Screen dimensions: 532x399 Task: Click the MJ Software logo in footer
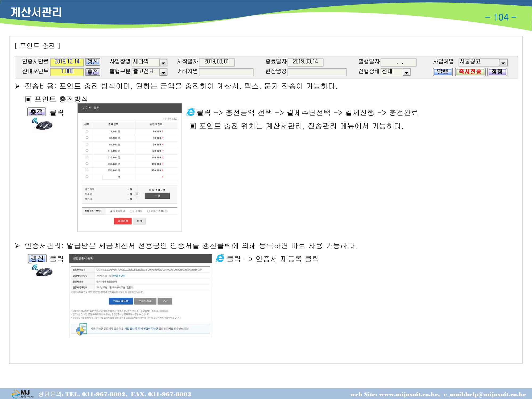click(x=23, y=394)
